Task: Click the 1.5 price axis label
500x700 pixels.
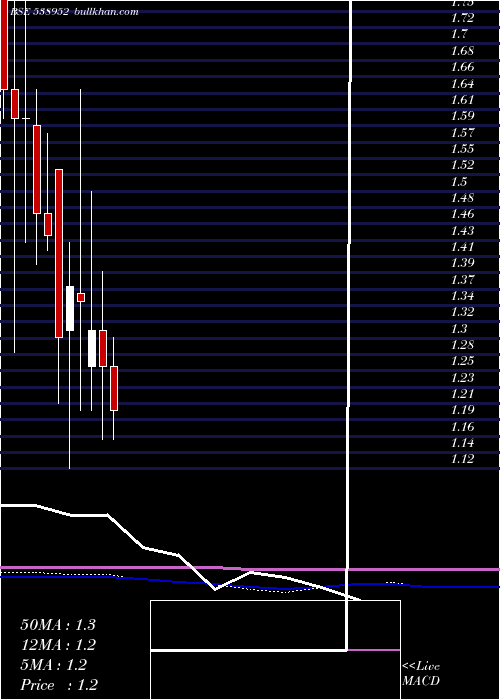Action: tap(460, 182)
